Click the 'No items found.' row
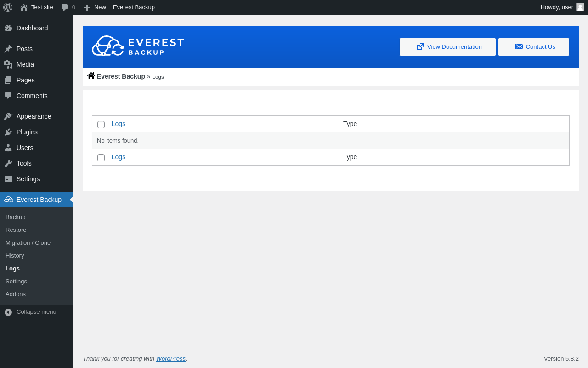The image size is (588, 368). [x=331, y=141]
